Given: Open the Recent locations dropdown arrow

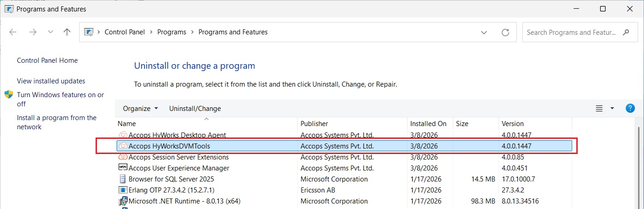Looking at the screenshot, I should point(51,32).
